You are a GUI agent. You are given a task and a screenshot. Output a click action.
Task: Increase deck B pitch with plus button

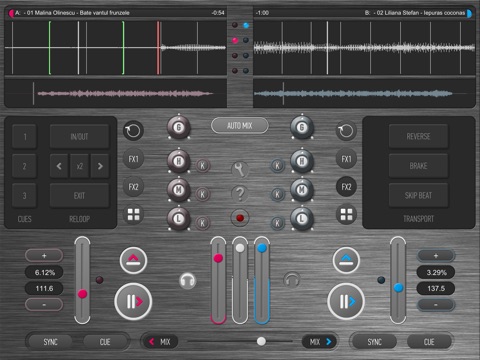436,256
